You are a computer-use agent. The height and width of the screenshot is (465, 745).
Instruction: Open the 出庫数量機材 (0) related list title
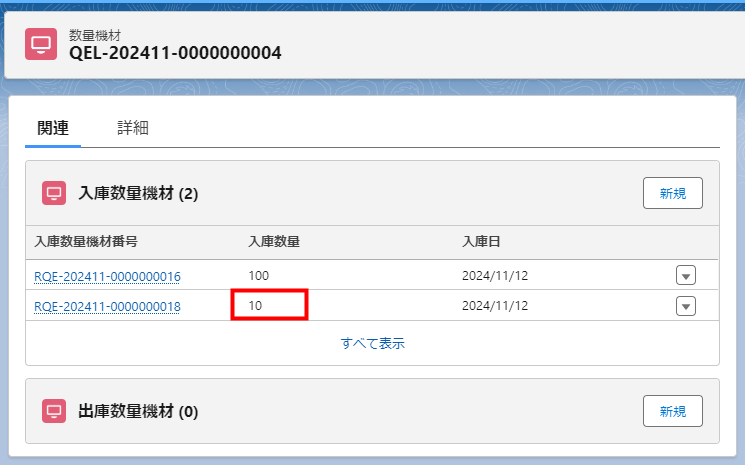point(138,411)
